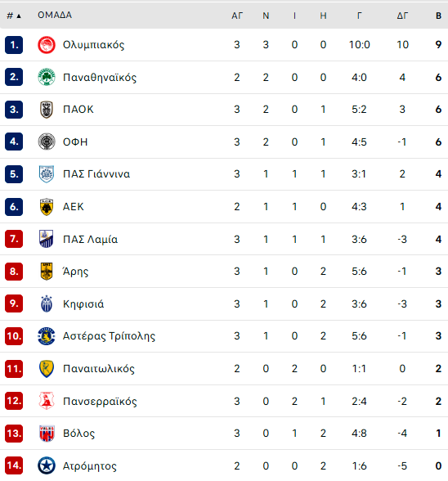Image resolution: width=448 pixels, height=481 pixels.
Task: Open the Κηφισιά team page
Action: click(x=83, y=303)
